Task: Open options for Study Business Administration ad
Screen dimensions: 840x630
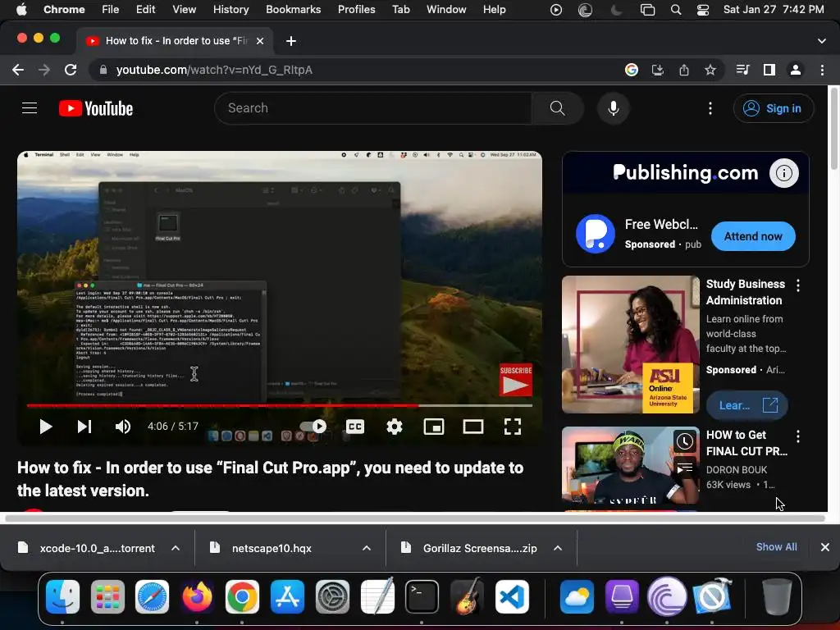Action: tap(798, 285)
